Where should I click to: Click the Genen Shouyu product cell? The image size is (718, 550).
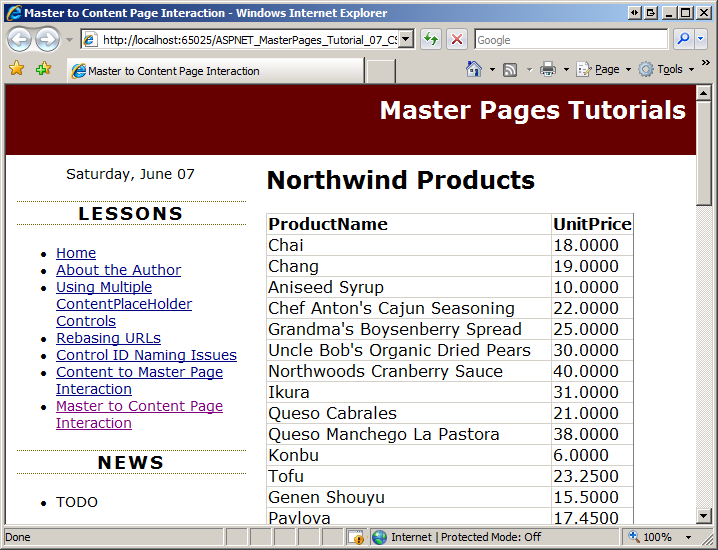point(409,497)
